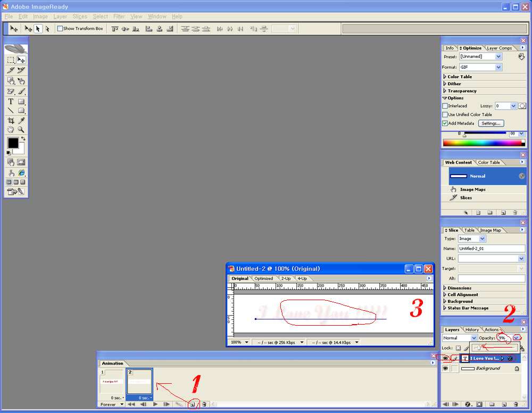Hide the I Love You text layer

pos(445,358)
